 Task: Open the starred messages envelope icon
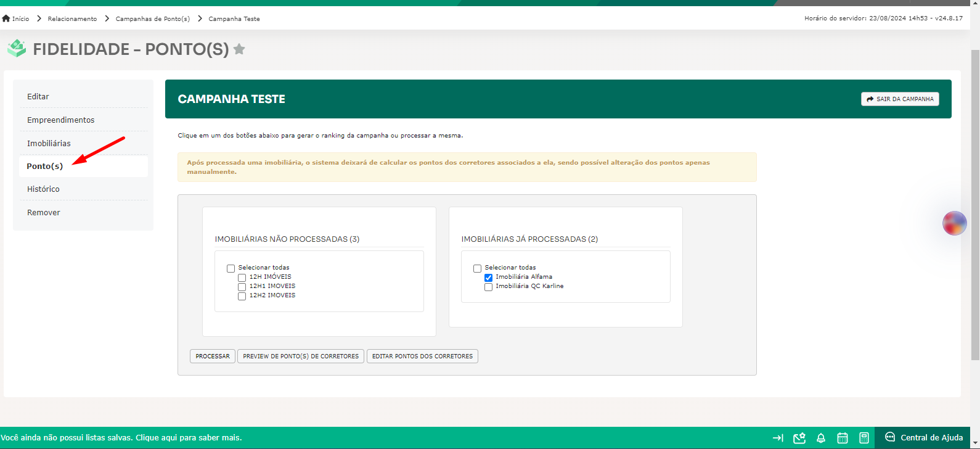(x=799, y=438)
